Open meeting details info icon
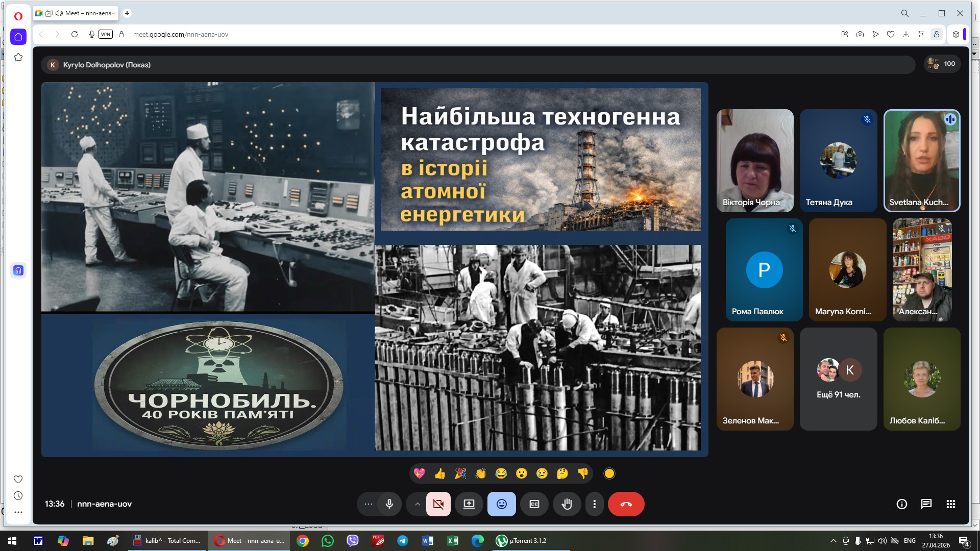 click(901, 504)
